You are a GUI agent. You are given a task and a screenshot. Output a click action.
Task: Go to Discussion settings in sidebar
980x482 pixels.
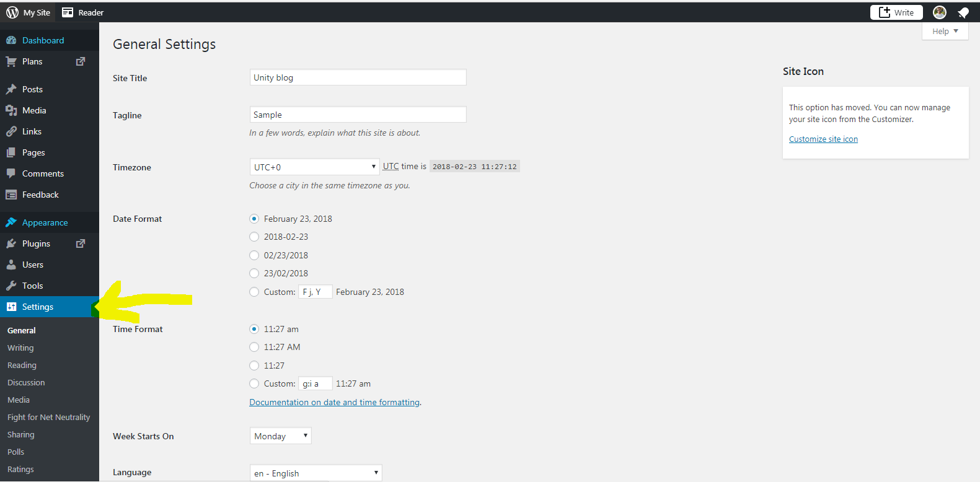(x=26, y=383)
